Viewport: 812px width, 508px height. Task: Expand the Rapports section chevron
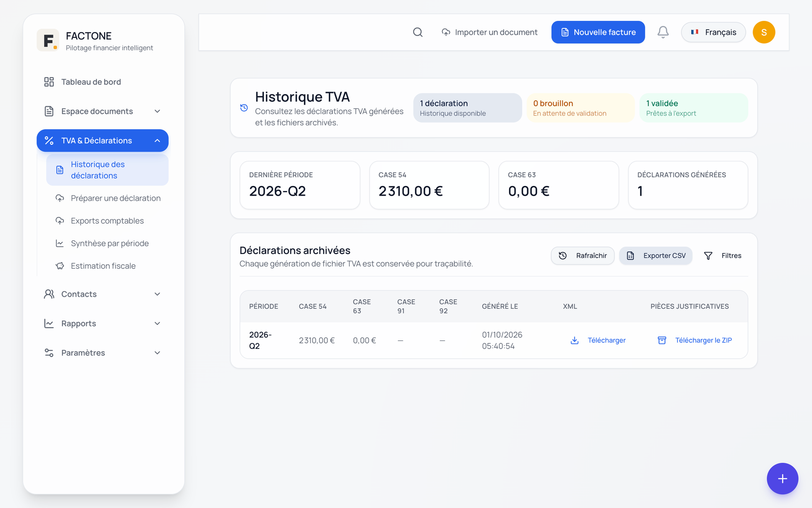[157, 324]
